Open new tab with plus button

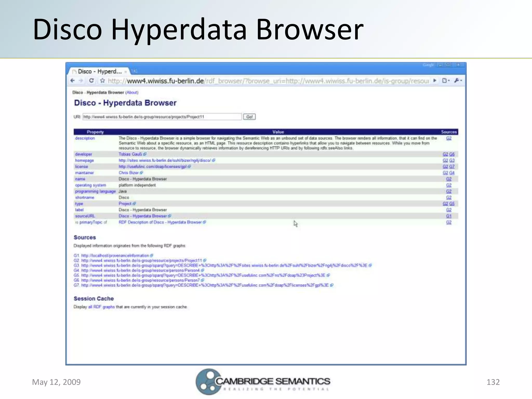click(135, 71)
